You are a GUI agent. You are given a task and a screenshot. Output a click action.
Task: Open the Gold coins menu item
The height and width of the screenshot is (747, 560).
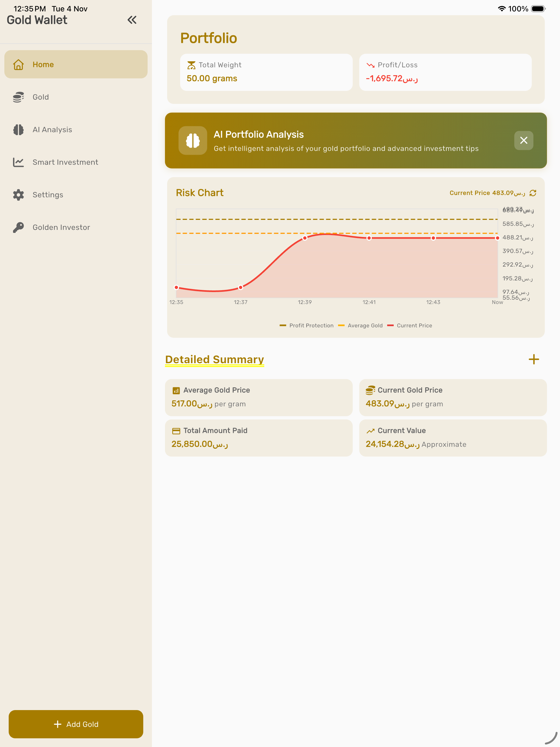40,97
